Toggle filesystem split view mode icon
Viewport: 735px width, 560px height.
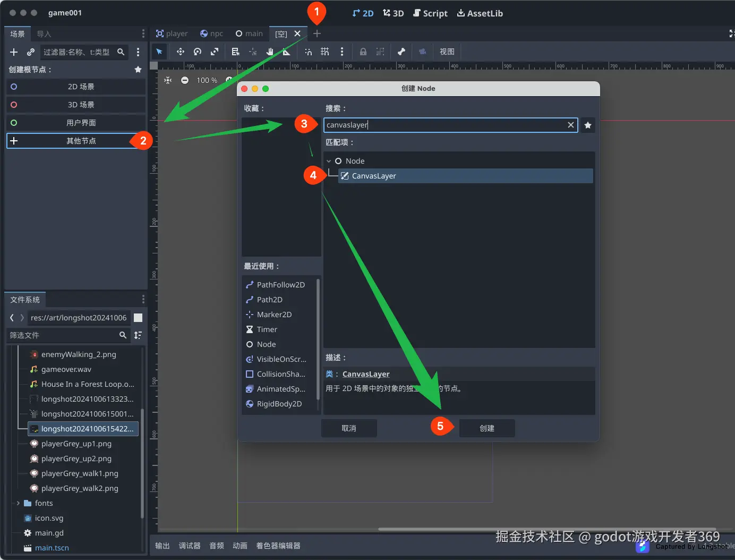point(138,318)
